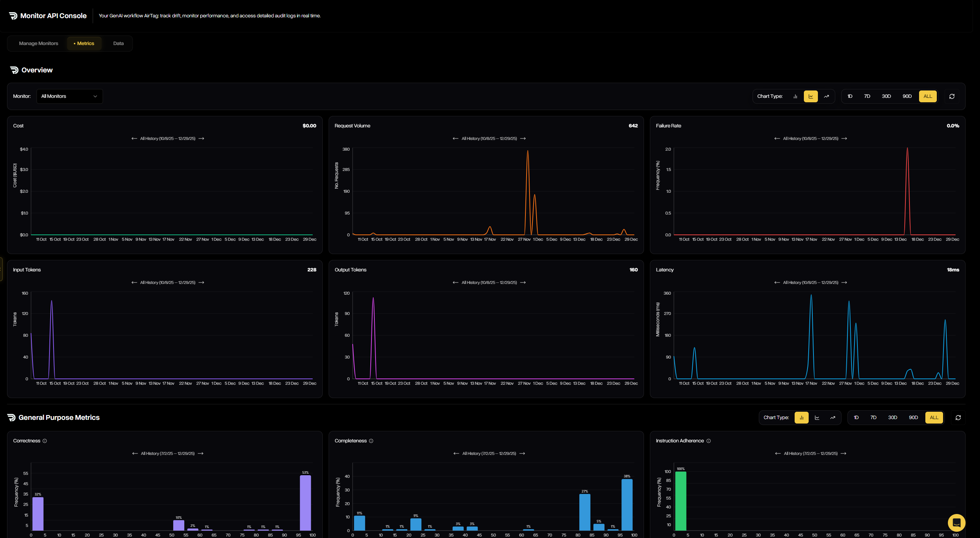Toggle the 7D time range in Overview
Screen dimensions: 980x538
pyautogui.click(x=867, y=96)
